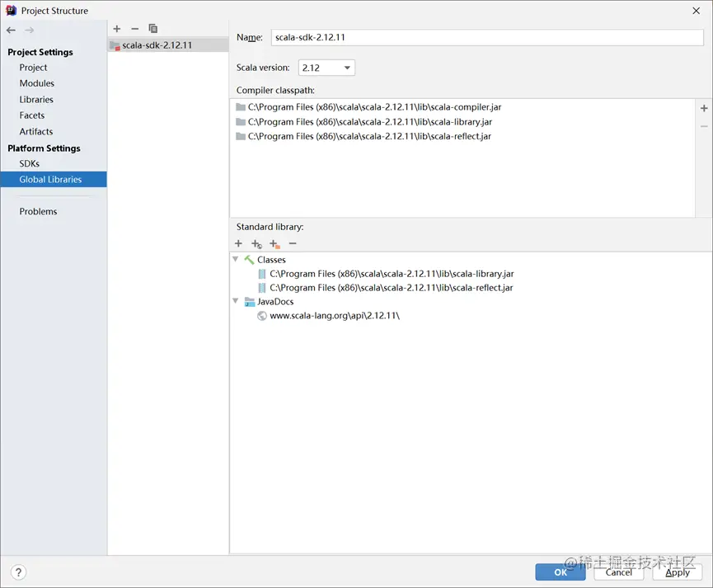The height and width of the screenshot is (588, 713).
Task: Close the Project Structure dialog
Action: 697,11
